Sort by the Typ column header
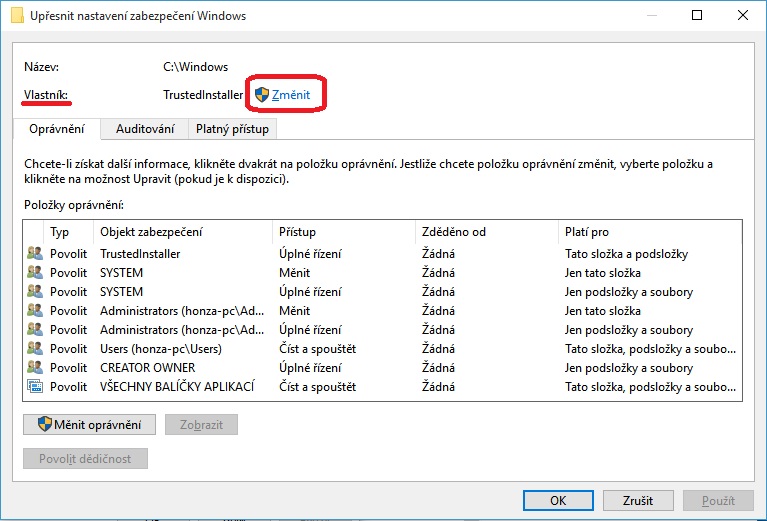This screenshot has width=767, height=521. point(68,232)
